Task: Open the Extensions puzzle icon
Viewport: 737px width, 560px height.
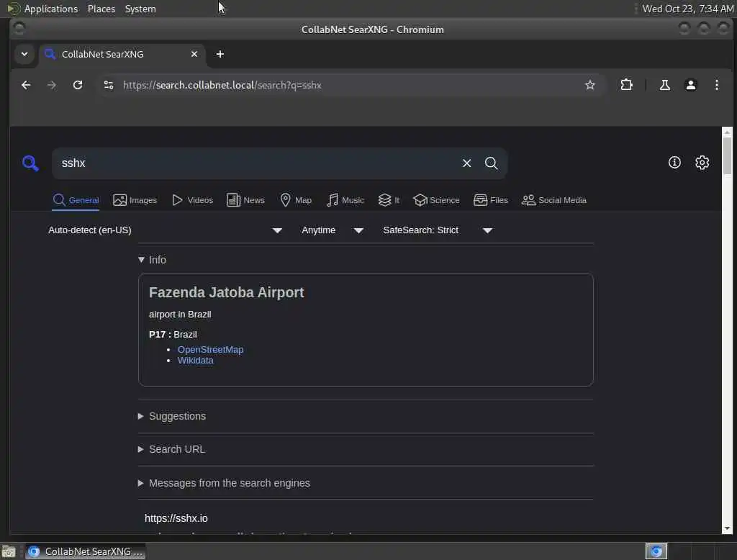Action: pos(627,85)
